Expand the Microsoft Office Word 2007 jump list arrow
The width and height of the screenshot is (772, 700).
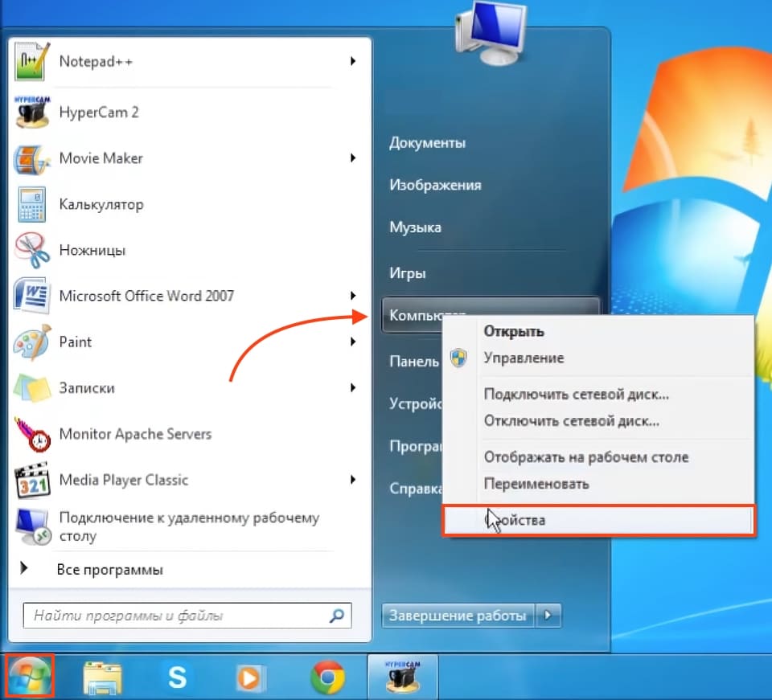pyautogui.click(x=353, y=296)
